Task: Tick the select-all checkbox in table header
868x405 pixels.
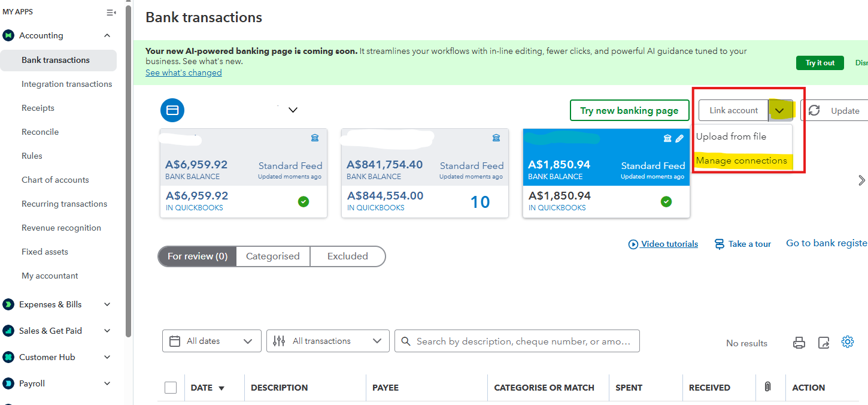Action: (x=171, y=388)
